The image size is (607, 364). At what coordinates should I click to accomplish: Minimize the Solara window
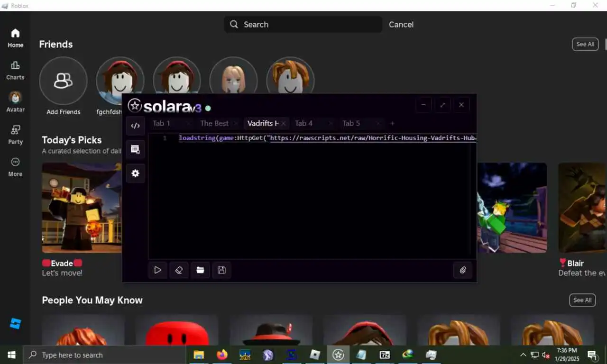pos(423,105)
